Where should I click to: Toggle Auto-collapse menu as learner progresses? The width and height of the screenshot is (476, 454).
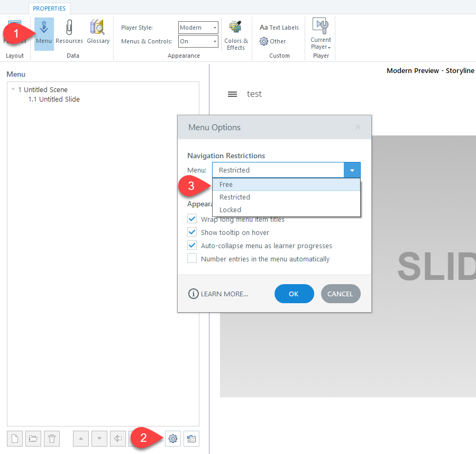192,246
